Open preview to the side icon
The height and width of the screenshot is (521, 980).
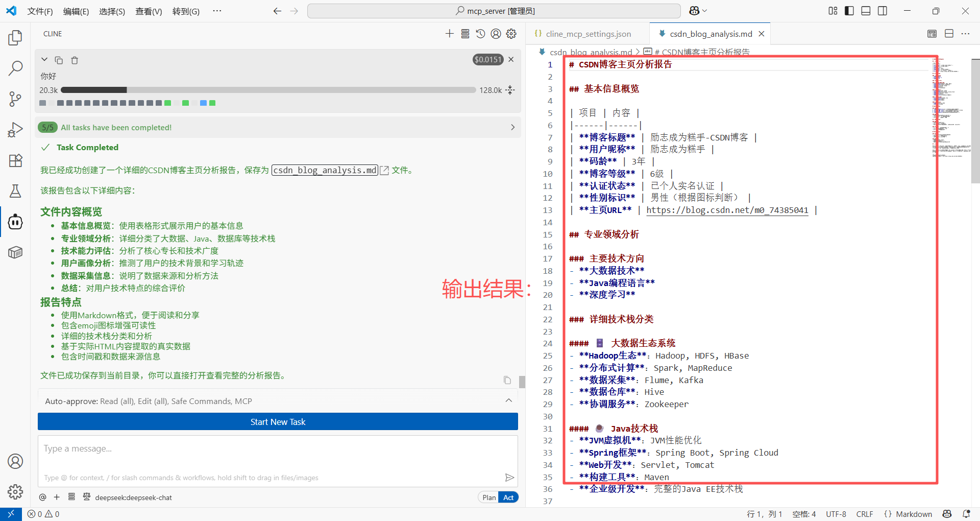tap(932, 34)
